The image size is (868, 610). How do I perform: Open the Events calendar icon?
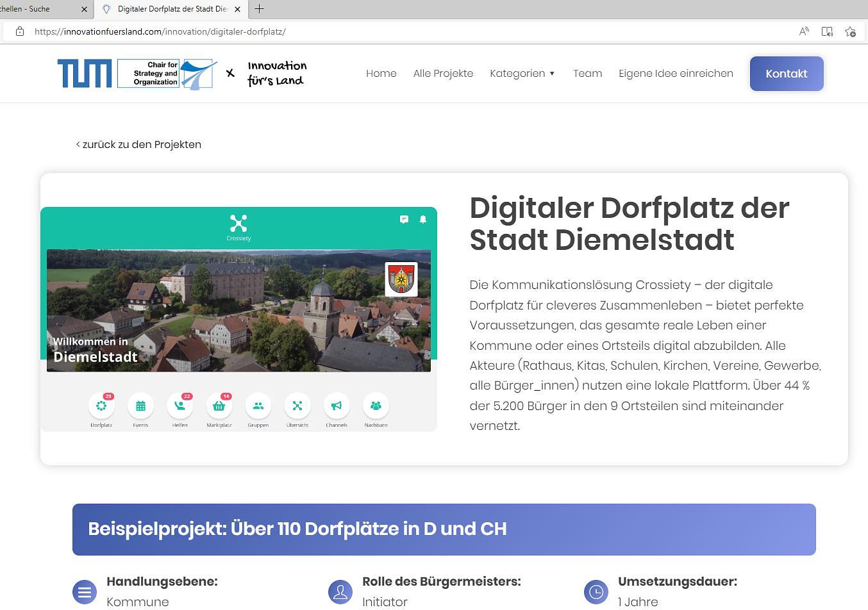coord(140,406)
